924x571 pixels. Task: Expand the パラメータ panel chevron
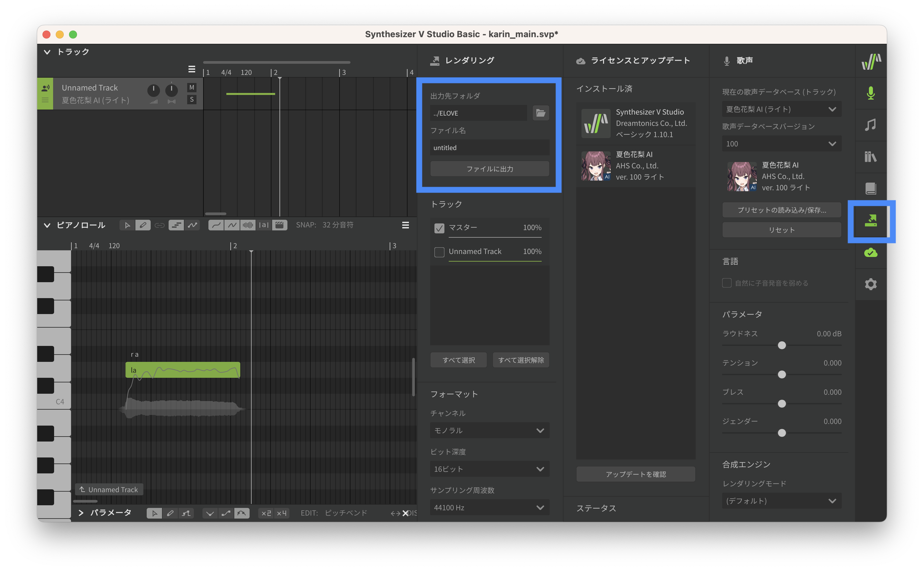(81, 513)
